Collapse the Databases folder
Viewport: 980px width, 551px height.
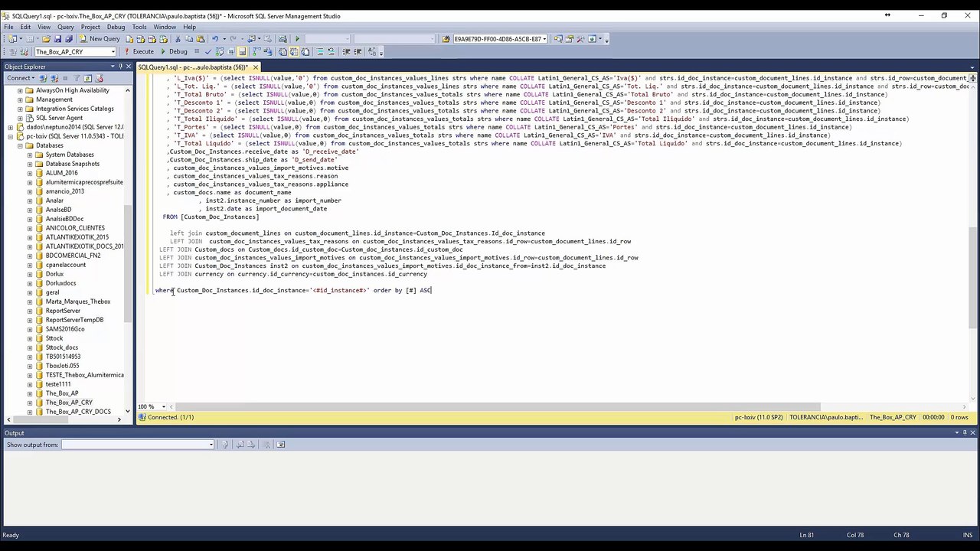tap(21, 145)
